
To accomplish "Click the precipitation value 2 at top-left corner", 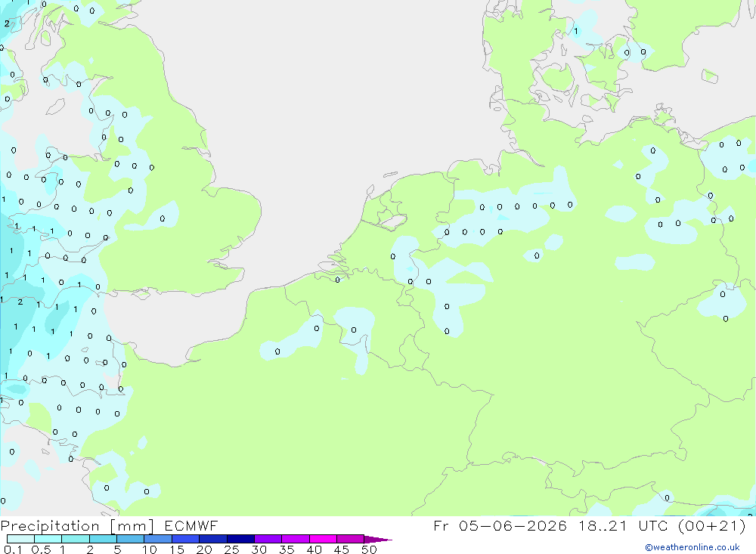I will pos(7,23).
